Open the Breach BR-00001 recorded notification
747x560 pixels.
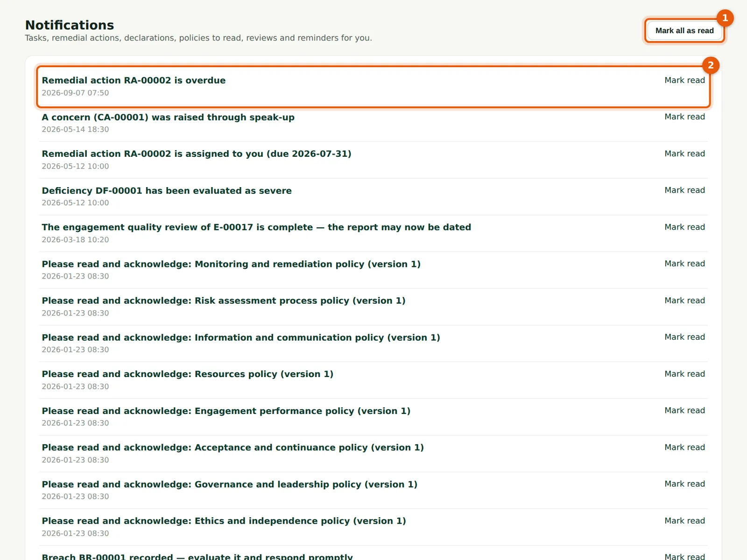tap(197, 556)
